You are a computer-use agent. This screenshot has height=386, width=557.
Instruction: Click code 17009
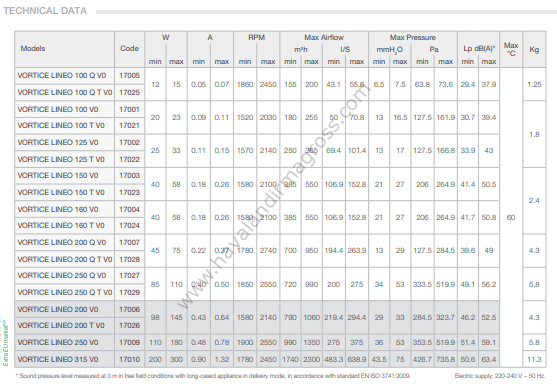(129, 343)
